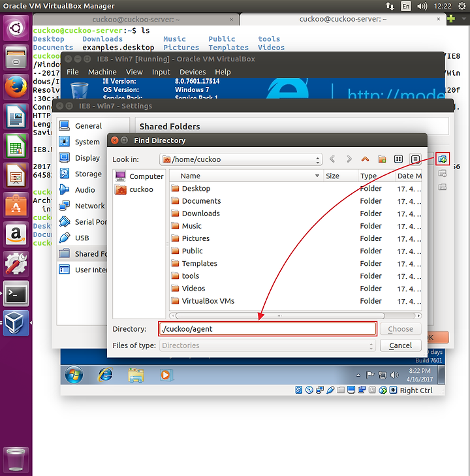Screen dimensions: 470x476
Task: Open the Amazon launcher icon
Action: click(16, 235)
